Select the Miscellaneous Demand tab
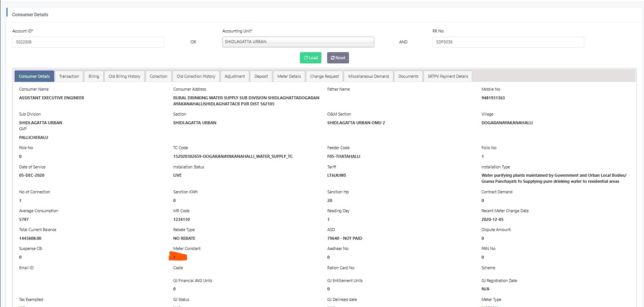This screenshot has height=307, width=644. pyautogui.click(x=368, y=76)
